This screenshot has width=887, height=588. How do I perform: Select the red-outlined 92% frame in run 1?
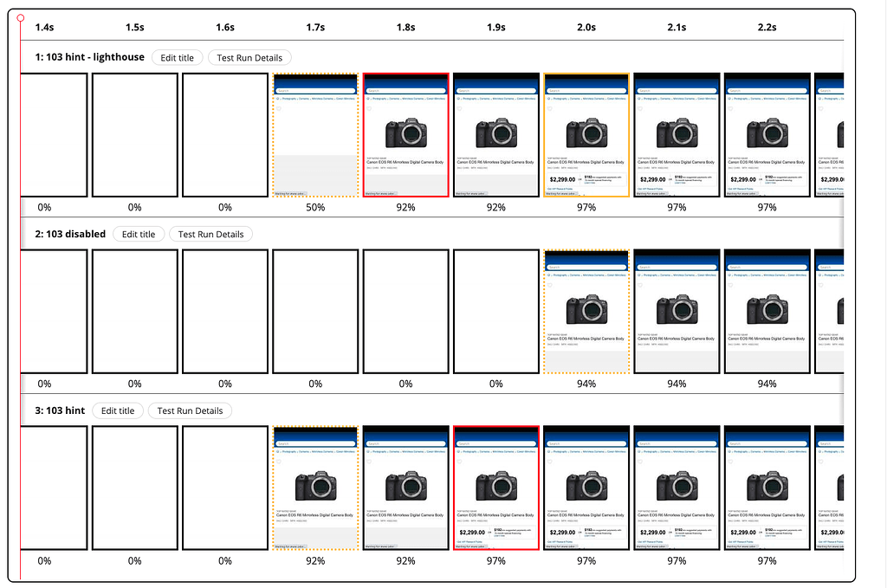405,134
